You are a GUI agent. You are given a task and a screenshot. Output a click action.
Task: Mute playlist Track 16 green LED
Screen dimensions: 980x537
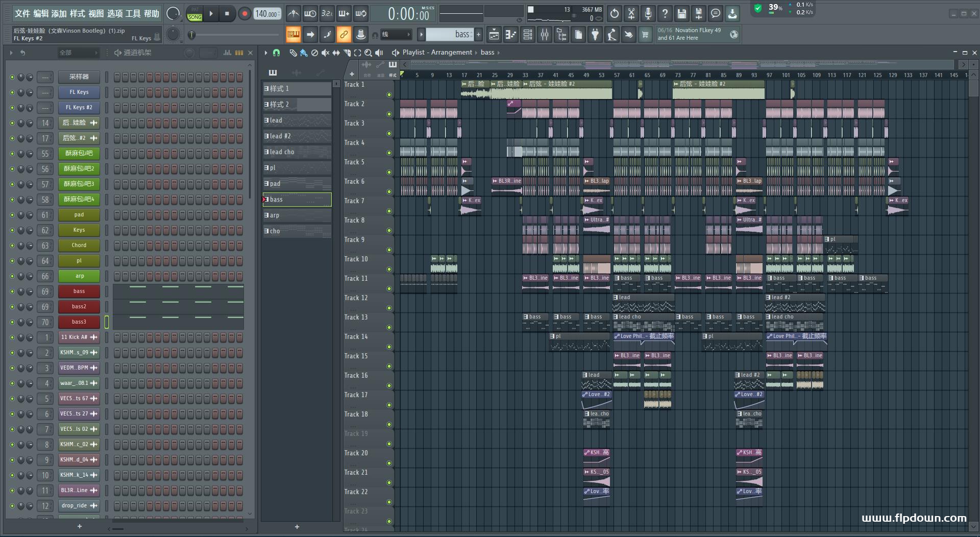tap(389, 386)
